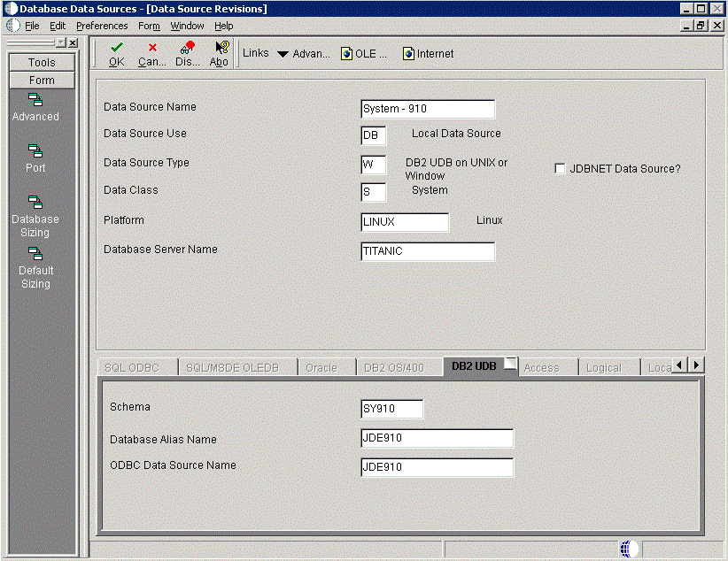Open the Internet link in toolbar

pyautogui.click(x=409, y=54)
